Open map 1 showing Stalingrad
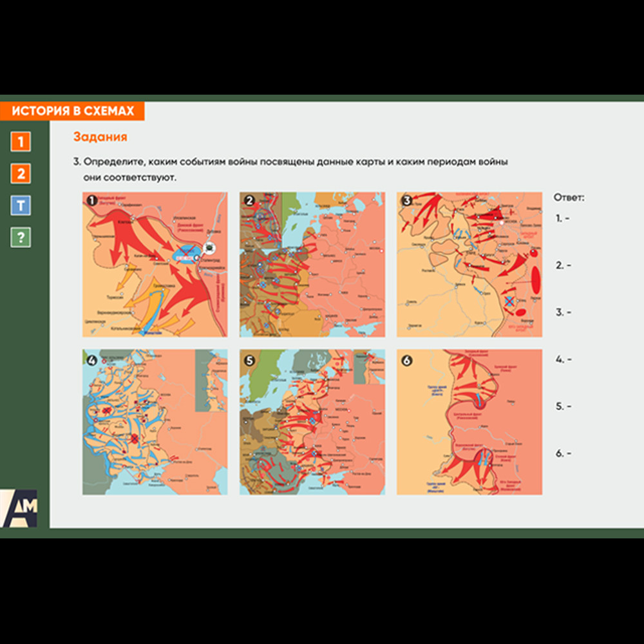The image size is (644, 644). point(155,264)
